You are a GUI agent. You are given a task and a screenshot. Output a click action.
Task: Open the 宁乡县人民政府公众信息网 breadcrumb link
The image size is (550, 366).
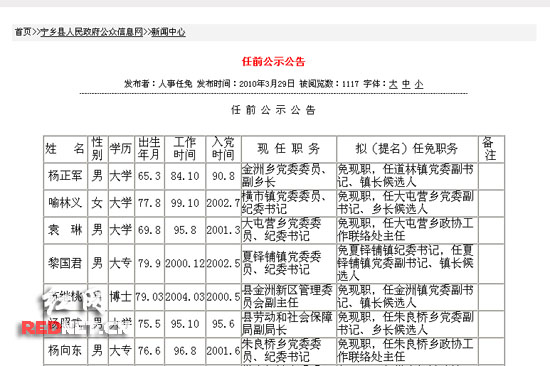92,32
